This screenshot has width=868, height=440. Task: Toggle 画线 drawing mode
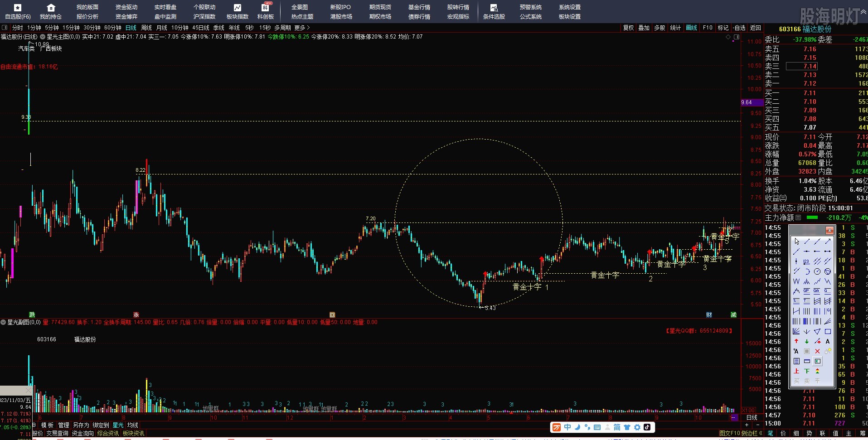pos(691,28)
